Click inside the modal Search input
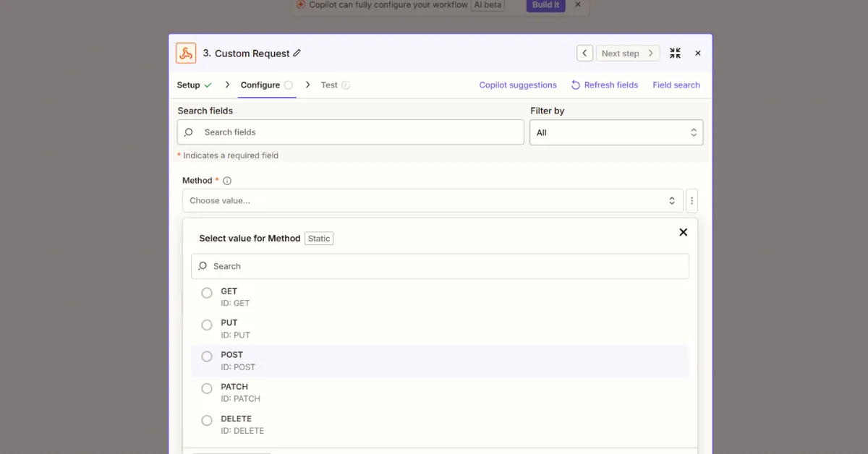The image size is (868, 454). [440, 266]
